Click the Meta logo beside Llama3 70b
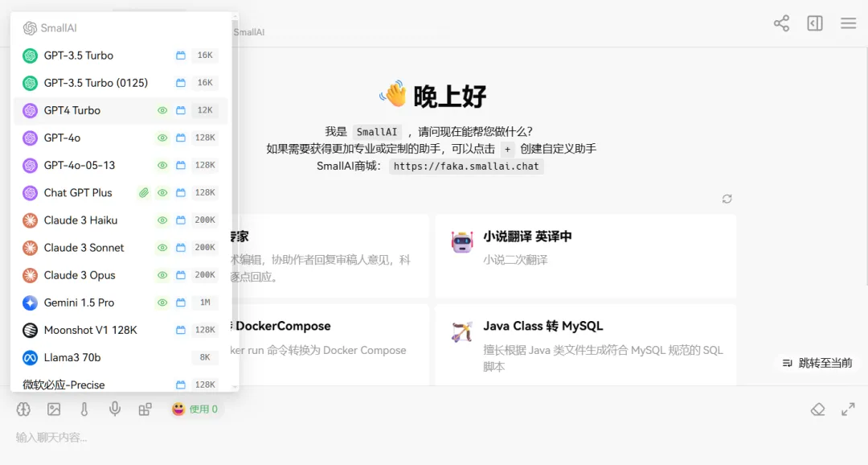Image resolution: width=868 pixels, height=465 pixels. coord(30,357)
